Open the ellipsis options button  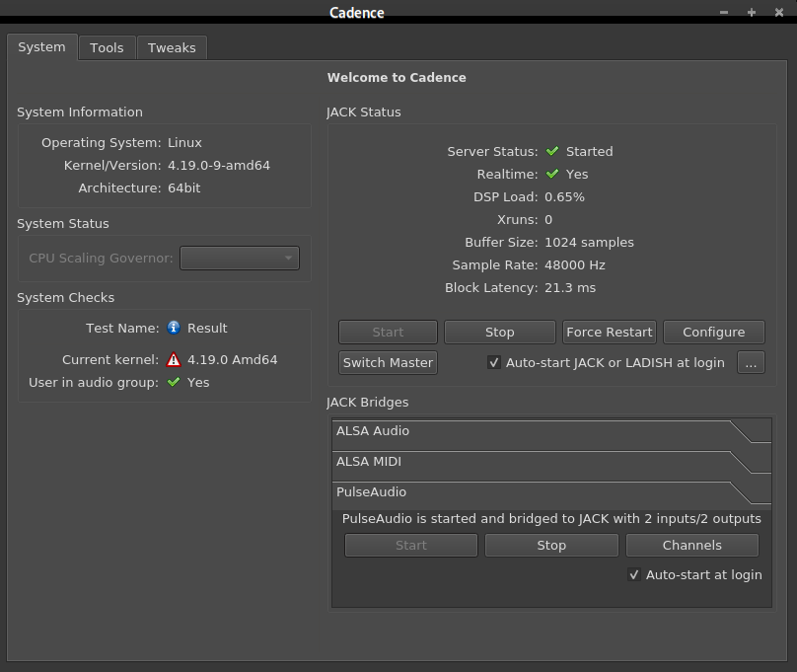(751, 362)
